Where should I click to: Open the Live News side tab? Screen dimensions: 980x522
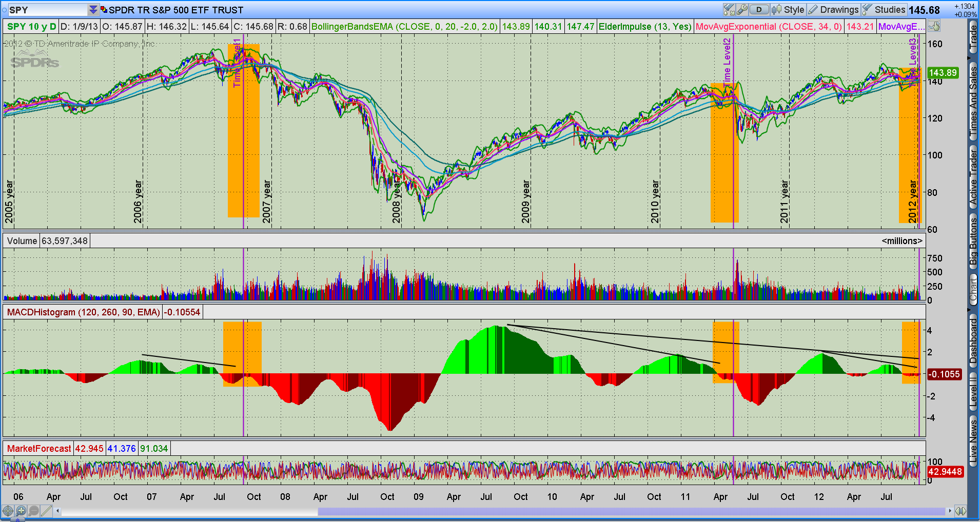coord(973,441)
